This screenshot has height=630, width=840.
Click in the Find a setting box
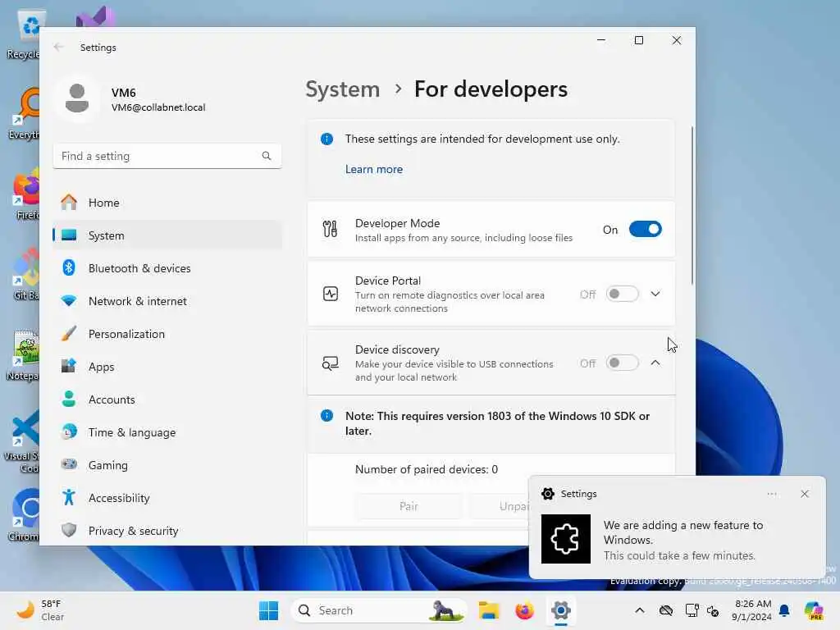point(167,156)
